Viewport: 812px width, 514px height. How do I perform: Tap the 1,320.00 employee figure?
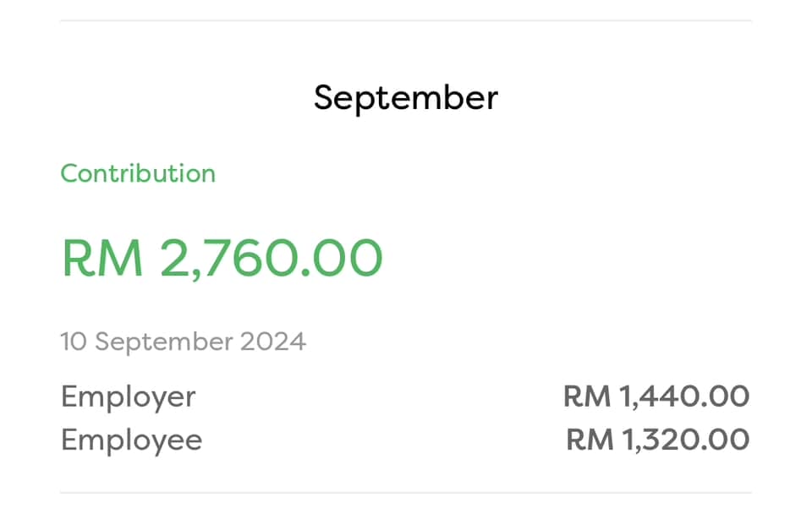pos(686,440)
